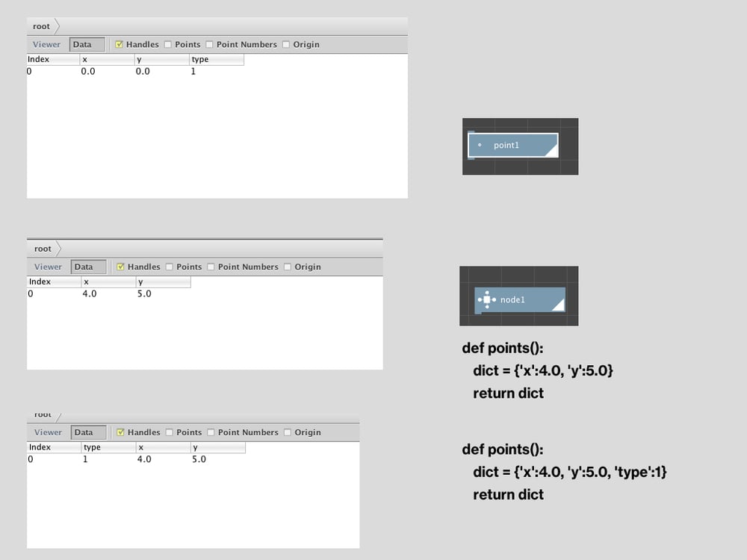Sort by the y column in the middle panel
This screenshot has width=747, height=560.
click(x=164, y=282)
